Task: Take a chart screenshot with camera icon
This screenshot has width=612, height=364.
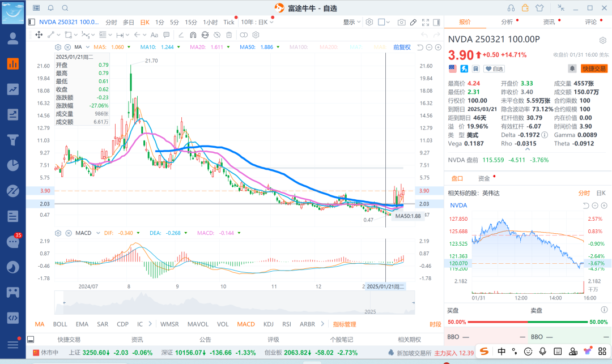Action: (401, 22)
